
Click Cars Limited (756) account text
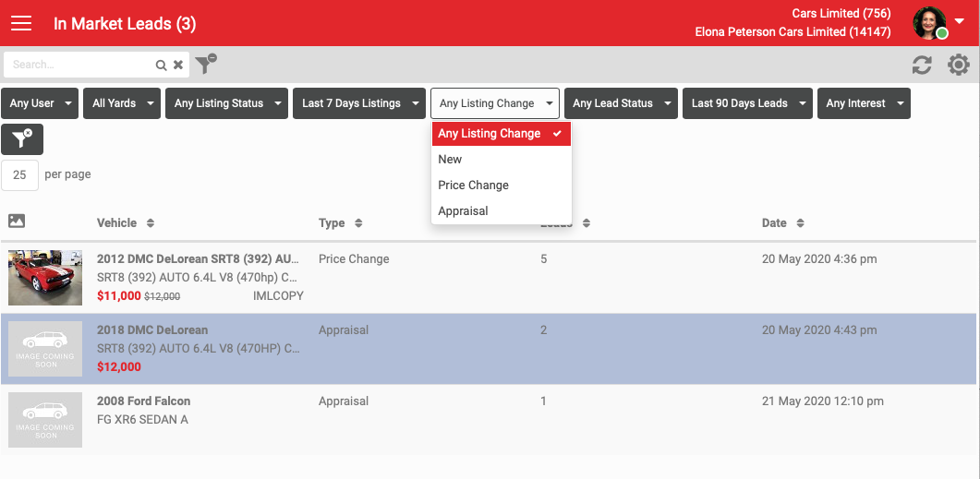point(841,13)
